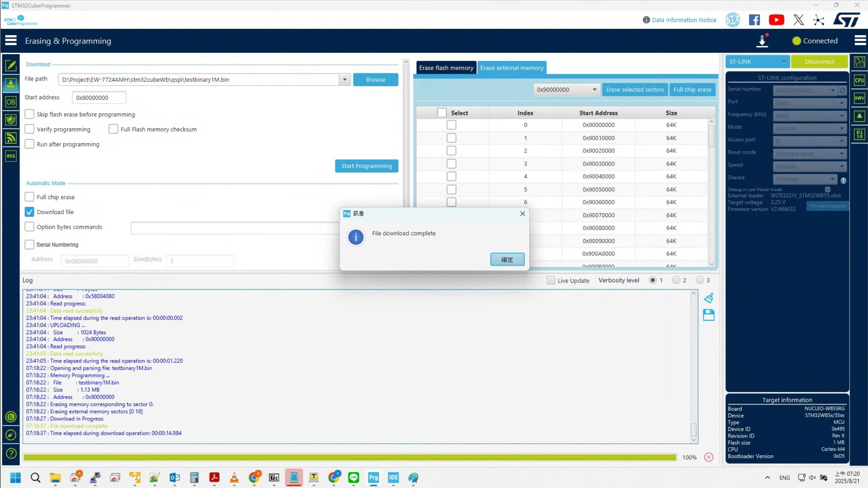Click the Disconnect button
The height and width of the screenshot is (488, 868).
[819, 61]
